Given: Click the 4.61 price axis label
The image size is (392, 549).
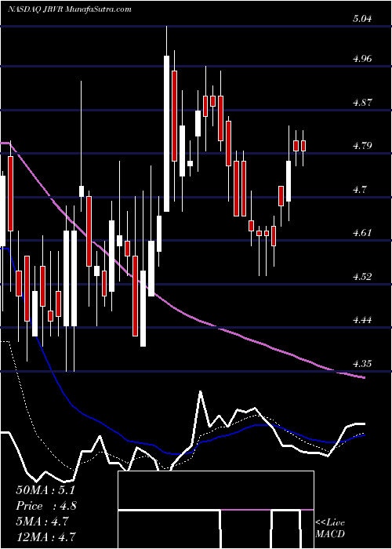Looking at the screenshot, I should 362,233.
